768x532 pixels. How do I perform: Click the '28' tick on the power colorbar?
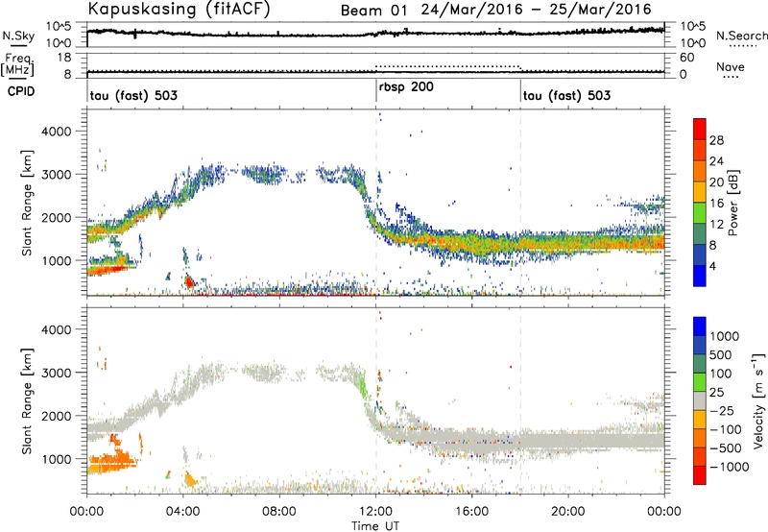pyautogui.click(x=716, y=140)
